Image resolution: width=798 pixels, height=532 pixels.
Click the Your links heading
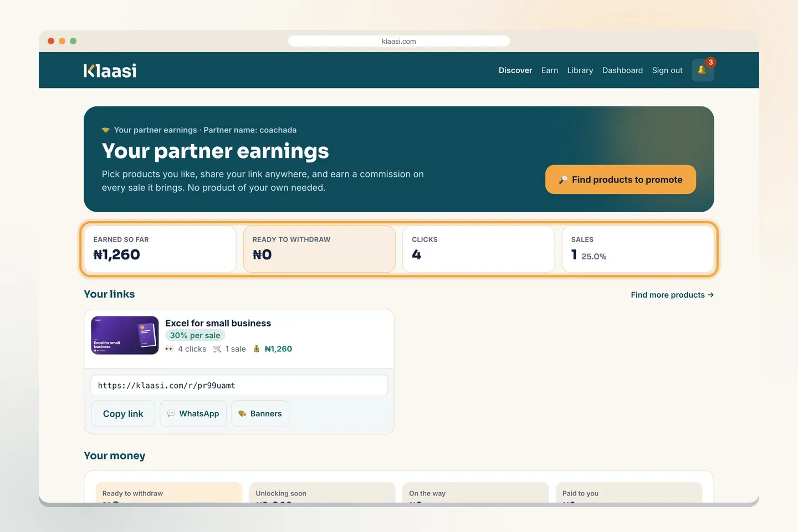pyautogui.click(x=109, y=294)
